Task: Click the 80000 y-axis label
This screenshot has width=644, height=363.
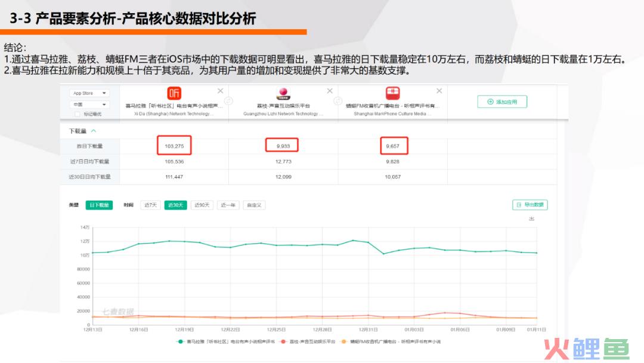Action: point(83,269)
